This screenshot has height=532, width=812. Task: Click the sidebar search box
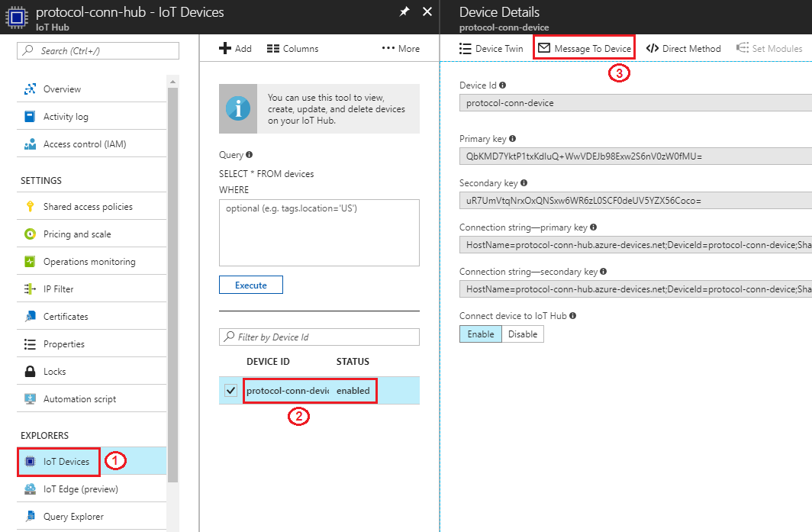[98, 50]
